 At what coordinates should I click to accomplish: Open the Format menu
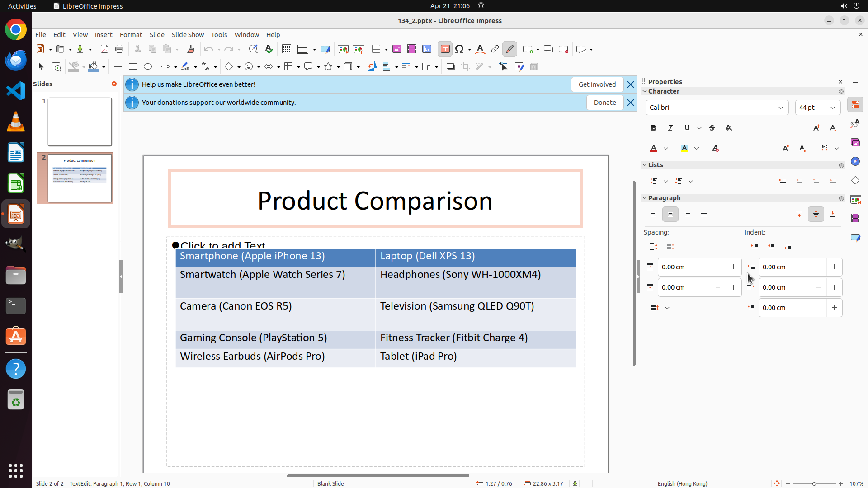(x=131, y=35)
